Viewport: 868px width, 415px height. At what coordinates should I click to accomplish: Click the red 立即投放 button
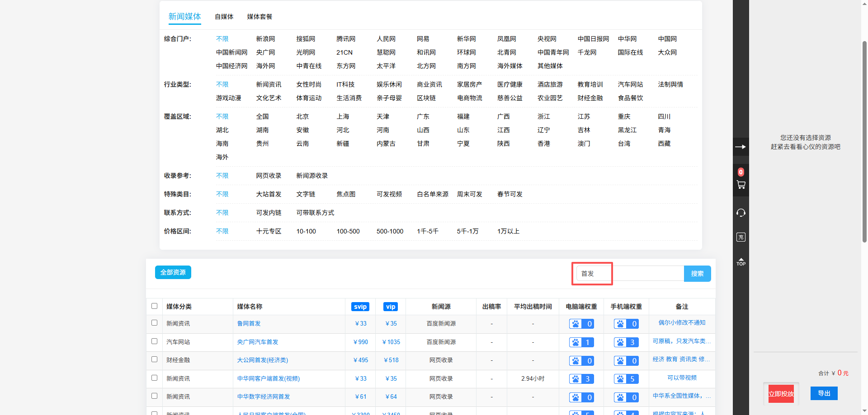coord(781,394)
